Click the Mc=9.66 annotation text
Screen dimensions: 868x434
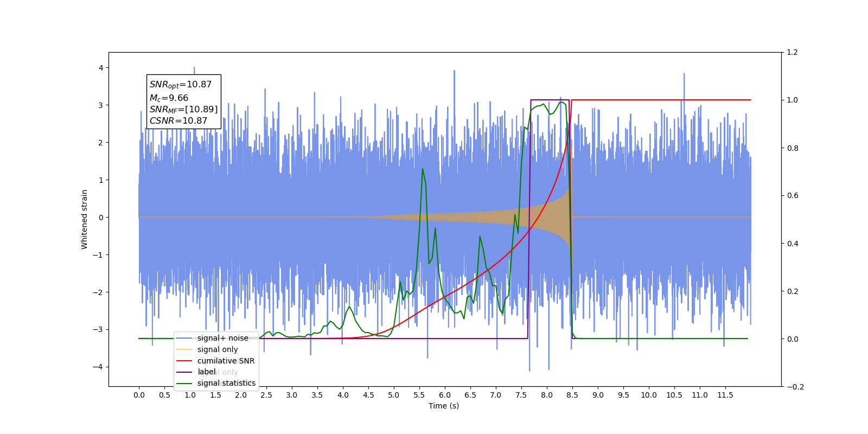pos(169,98)
